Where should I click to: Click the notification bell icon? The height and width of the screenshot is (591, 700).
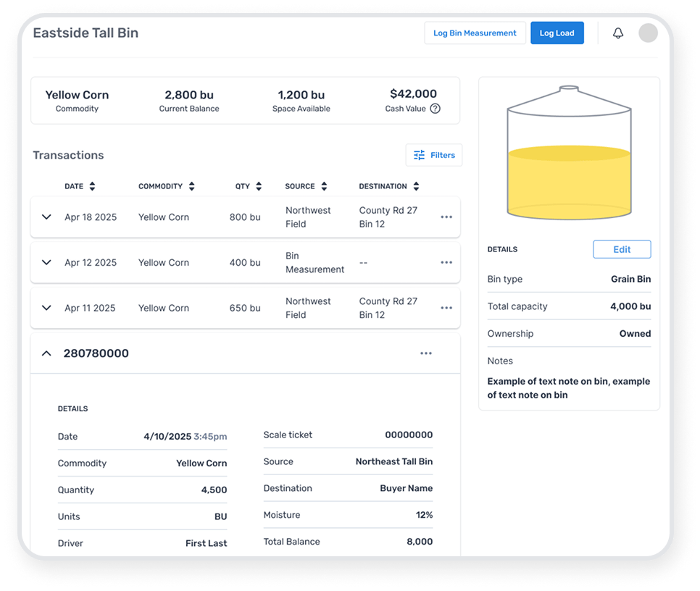tap(617, 33)
